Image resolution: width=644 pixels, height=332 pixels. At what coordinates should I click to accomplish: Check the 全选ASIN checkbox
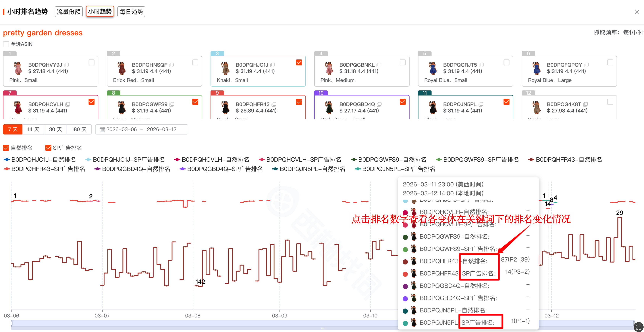pos(6,44)
